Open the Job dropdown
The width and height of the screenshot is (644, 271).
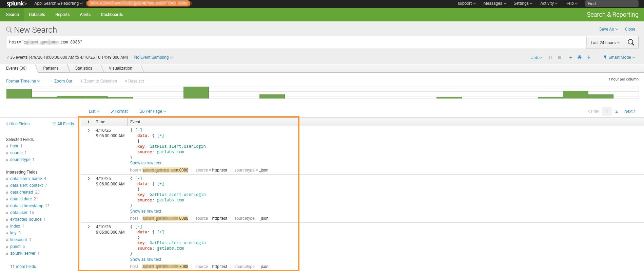coord(537,58)
